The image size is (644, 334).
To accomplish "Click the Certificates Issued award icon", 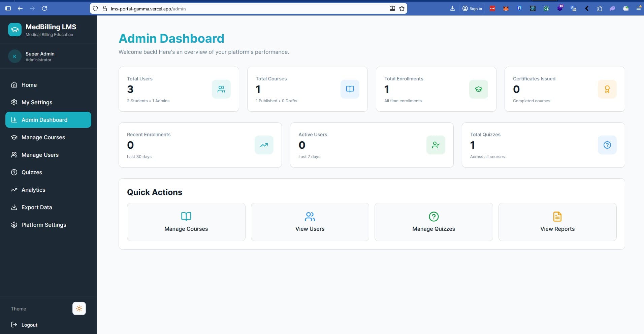I will [x=607, y=89].
